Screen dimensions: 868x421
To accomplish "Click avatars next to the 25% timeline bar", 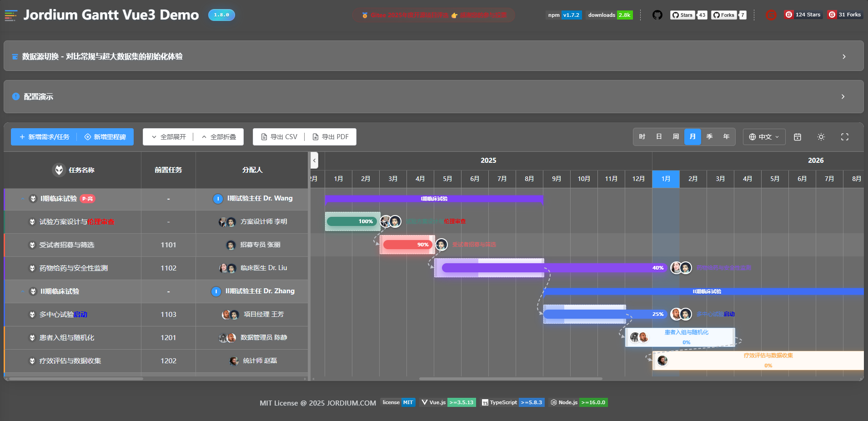I will pyautogui.click(x=681, y=314).
